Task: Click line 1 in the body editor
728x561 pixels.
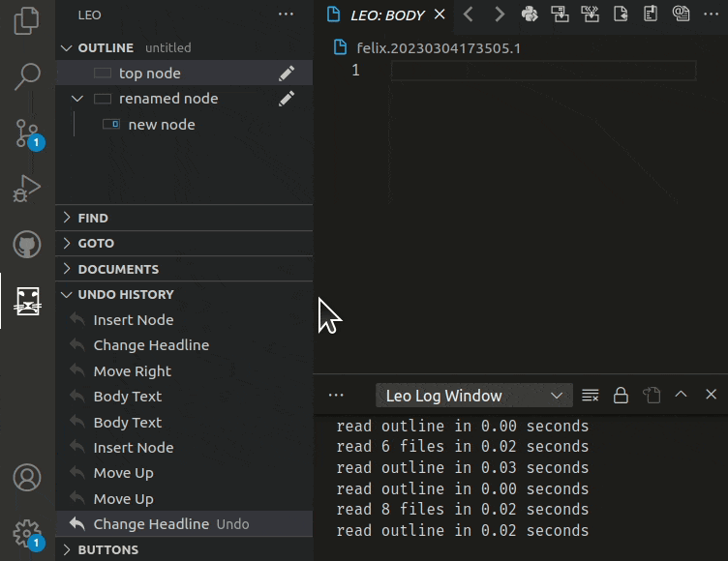Action: point(543,71)
